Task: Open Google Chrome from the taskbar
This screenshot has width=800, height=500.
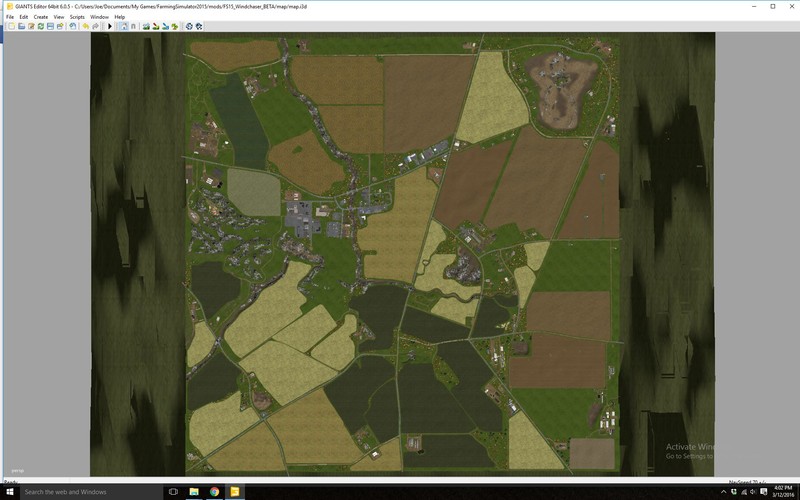Action: point(214,492)
